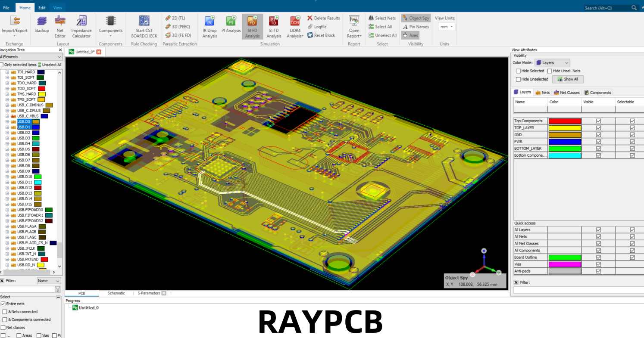Open the Edit ribbon menu
Image resolution: width=644 pixels, height=338 pixels.
pos(41,7)
